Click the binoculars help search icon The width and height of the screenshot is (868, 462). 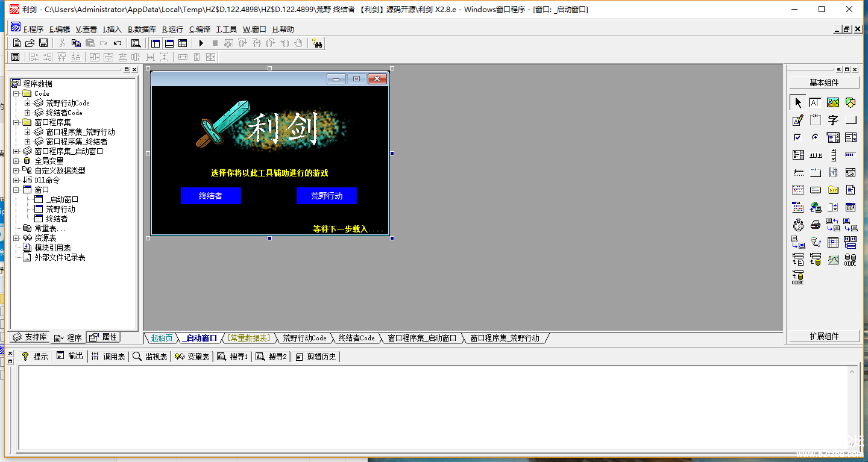(x=318, y=43)
